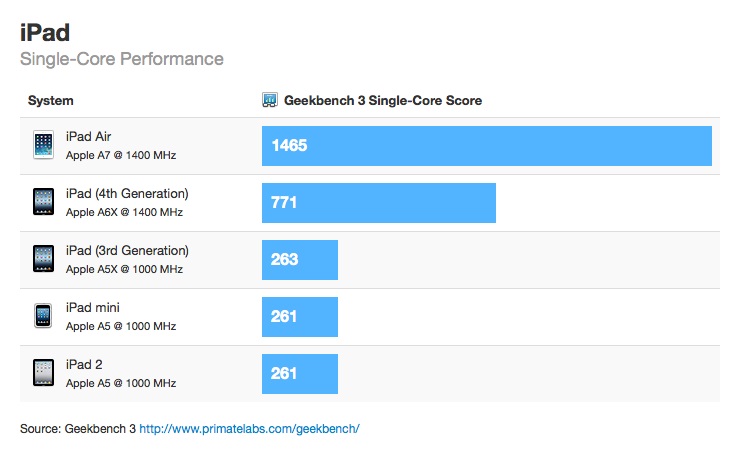The image size is (740, 467).
Task: Select the iPad (3rd Generation) name
Action: pyautogui.click(x=127, y=250)
